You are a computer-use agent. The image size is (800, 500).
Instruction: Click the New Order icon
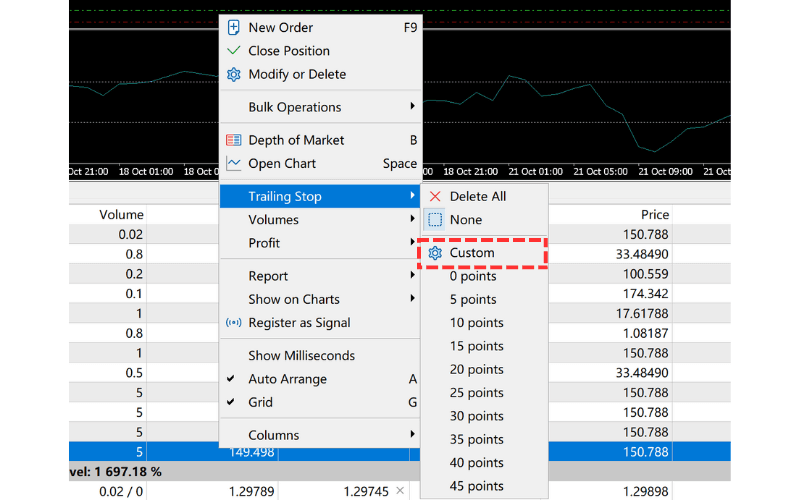click(x=234, y=28)
